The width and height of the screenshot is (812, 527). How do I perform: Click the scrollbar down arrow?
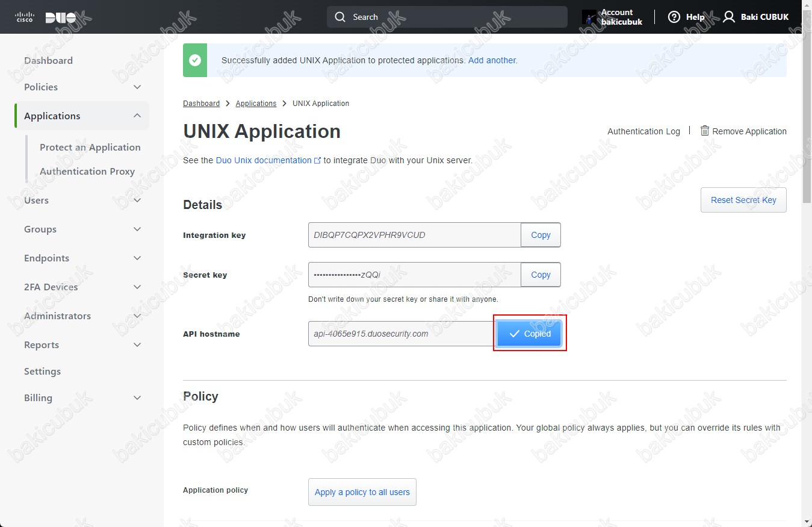click(807, 522)
